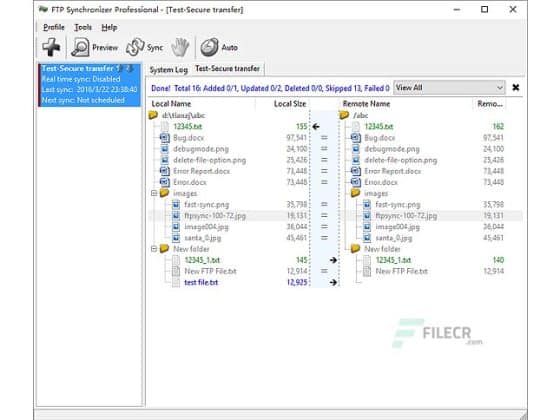Viewport: 560px width, 420px height.
Task: Maximize the FTP Synchronizer window
Action: point(484,9)
